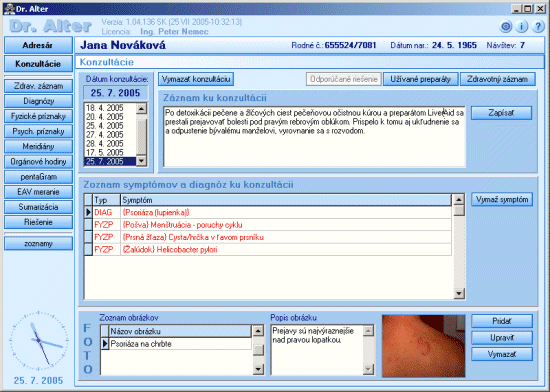Select consultation date 27. 4. 2005
The image size is (550, 392).
(110, 135)
